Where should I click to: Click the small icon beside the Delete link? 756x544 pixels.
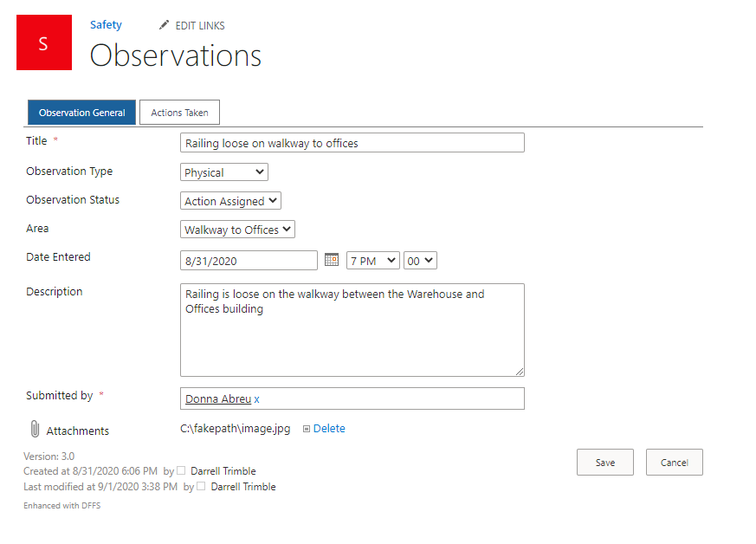coord(307,428)
